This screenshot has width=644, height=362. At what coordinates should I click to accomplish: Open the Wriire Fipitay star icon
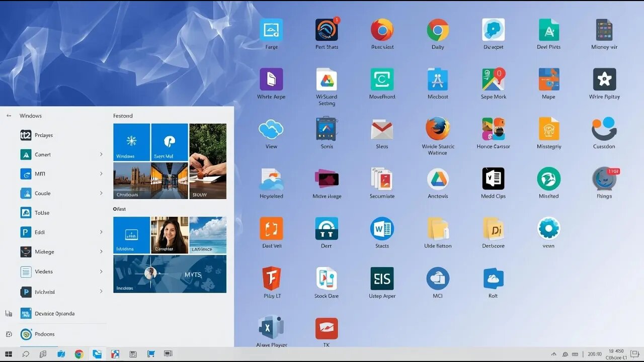(604, 79)
